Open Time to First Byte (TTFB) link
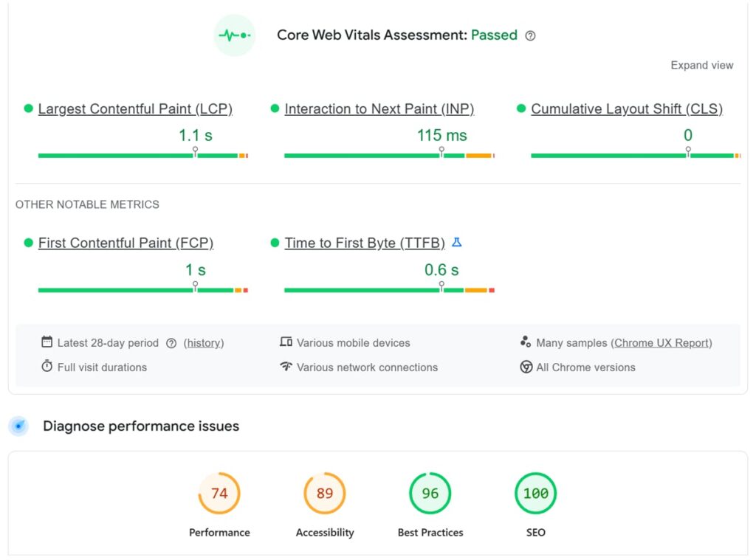 (365, 243)
